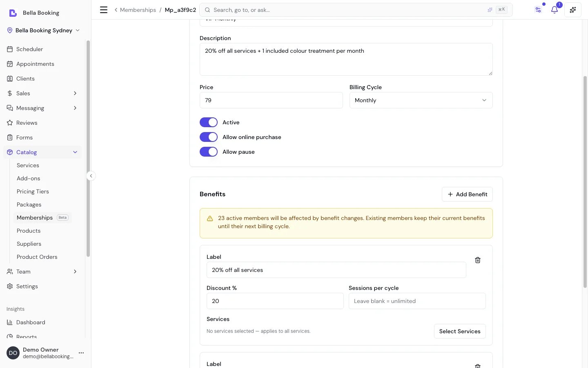Toggle the Active switch
Viewport: 588px width, 368px height.
(x=209, y=122)
